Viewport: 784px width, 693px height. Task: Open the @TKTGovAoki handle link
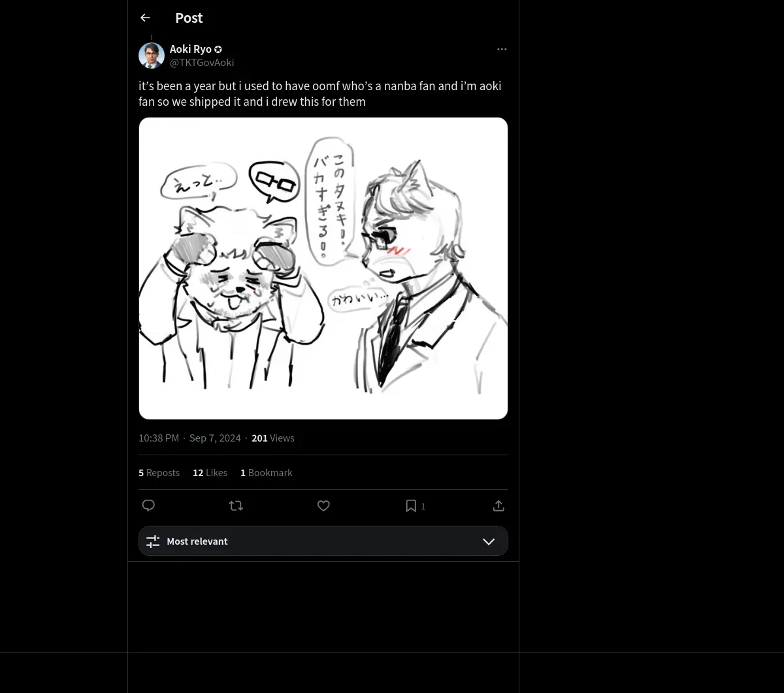(x=202, y=63)
